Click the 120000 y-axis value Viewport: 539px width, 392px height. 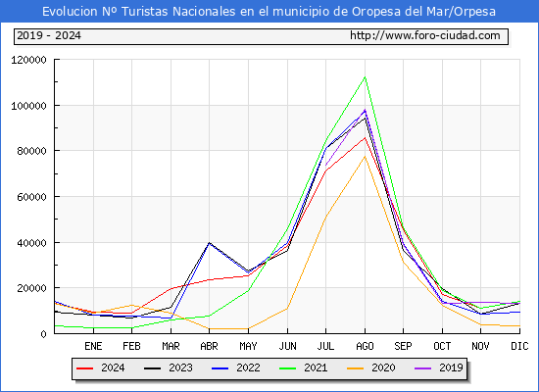coord(28,60)
